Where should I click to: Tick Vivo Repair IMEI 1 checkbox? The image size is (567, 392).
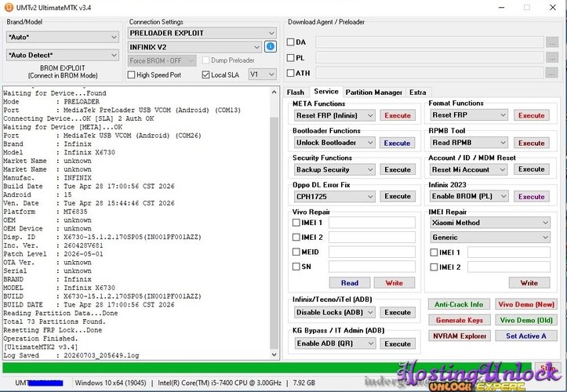click(296, 223)
